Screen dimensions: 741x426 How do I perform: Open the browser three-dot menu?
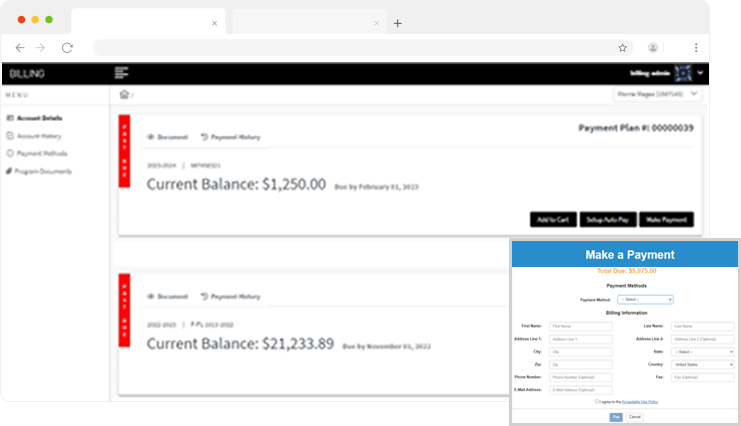click(696, 47)
